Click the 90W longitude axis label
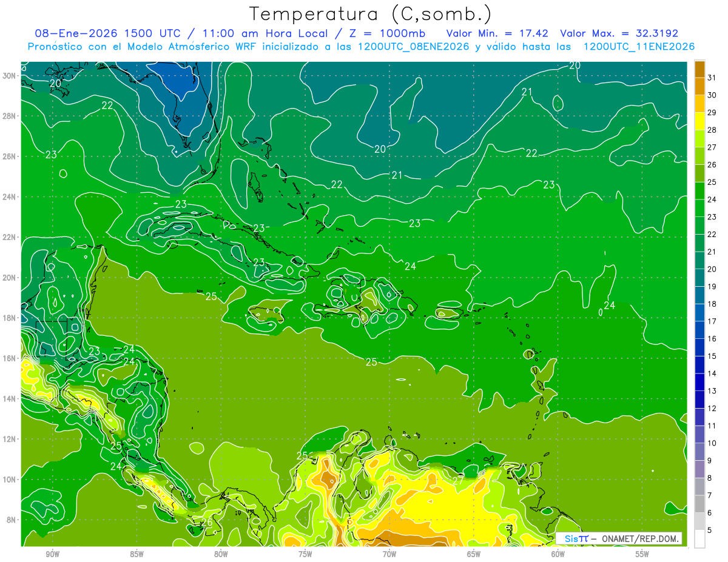Screen dimensions: 728x562 tap(53, 554)
